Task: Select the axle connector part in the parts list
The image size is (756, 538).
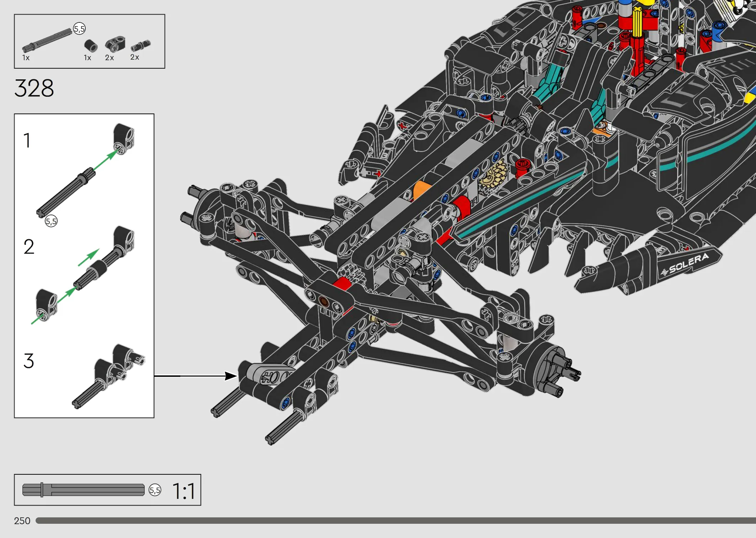Action: coord(115,44)
